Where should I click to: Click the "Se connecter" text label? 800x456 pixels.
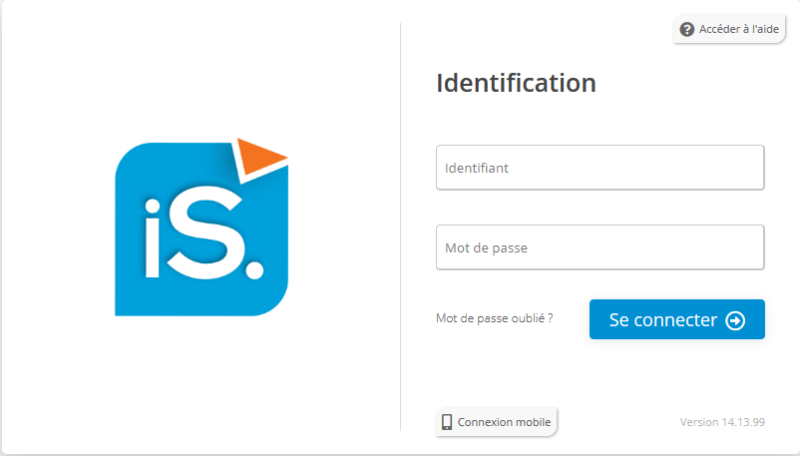tap(663, 320)
